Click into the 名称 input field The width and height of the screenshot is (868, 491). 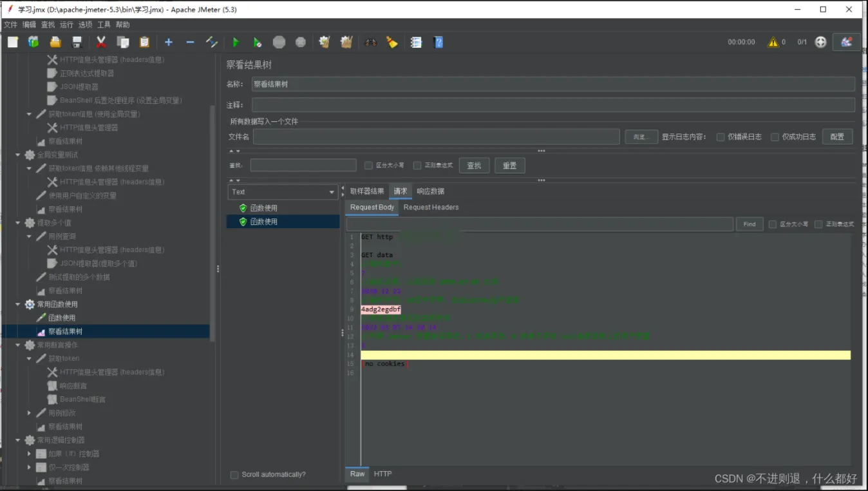(553, 84)
